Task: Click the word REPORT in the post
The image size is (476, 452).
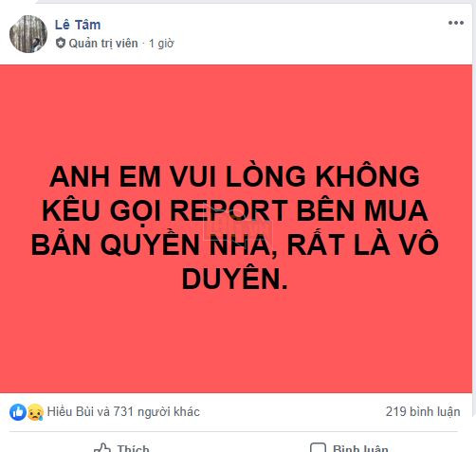Action: coord(229,210)
